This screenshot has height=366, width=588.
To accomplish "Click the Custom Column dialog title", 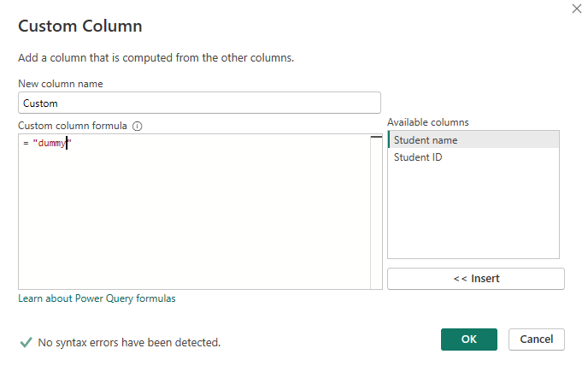I will coord(79,26).
